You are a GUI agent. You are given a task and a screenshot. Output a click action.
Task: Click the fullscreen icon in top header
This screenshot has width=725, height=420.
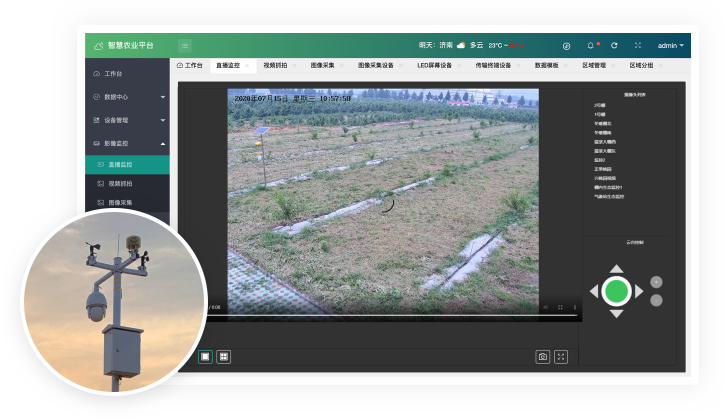(638, 45)
